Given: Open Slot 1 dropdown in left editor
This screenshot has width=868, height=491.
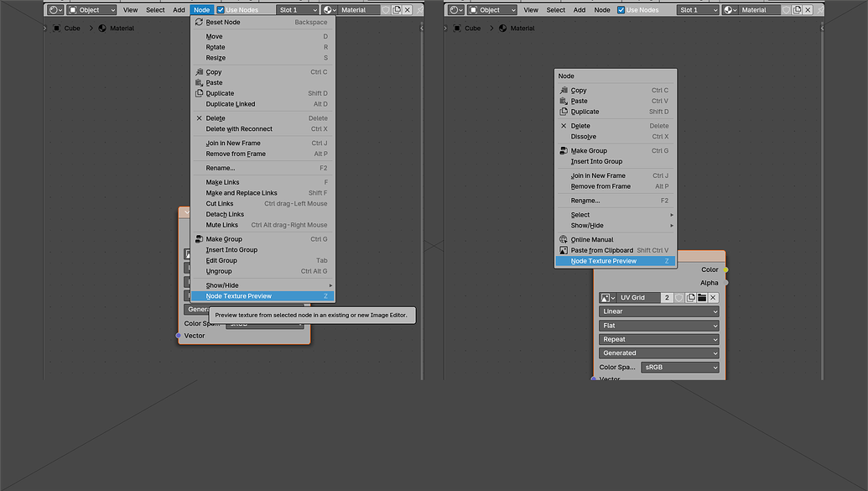Looking at the screenshot, I should pos(297,10).
